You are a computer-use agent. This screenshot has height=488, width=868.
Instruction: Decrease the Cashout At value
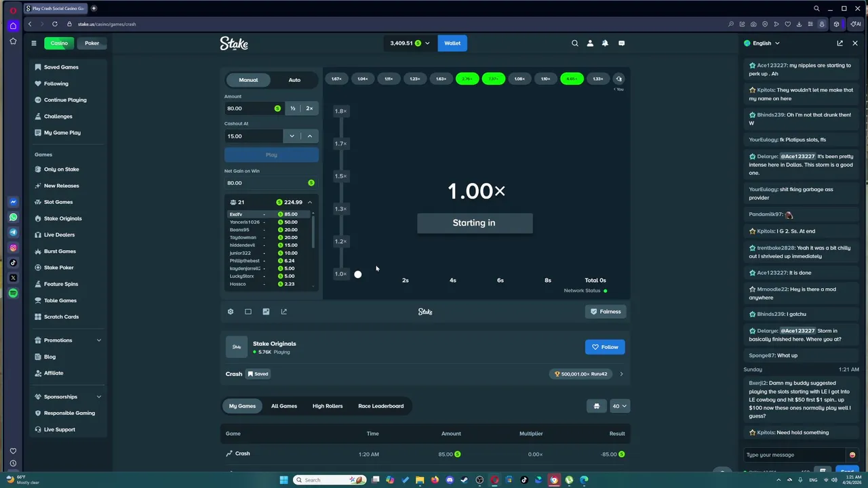coord(292,136)
